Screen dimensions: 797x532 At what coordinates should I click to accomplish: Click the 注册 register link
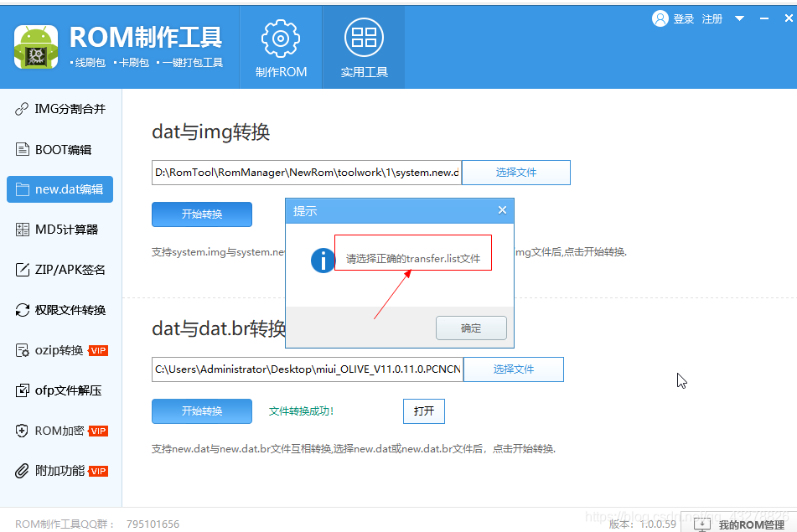coord(712,18)
